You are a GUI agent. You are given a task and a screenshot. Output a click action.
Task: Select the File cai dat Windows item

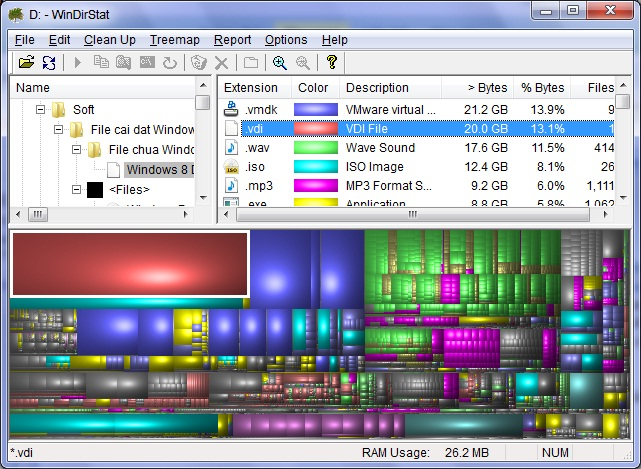(142, 130)
